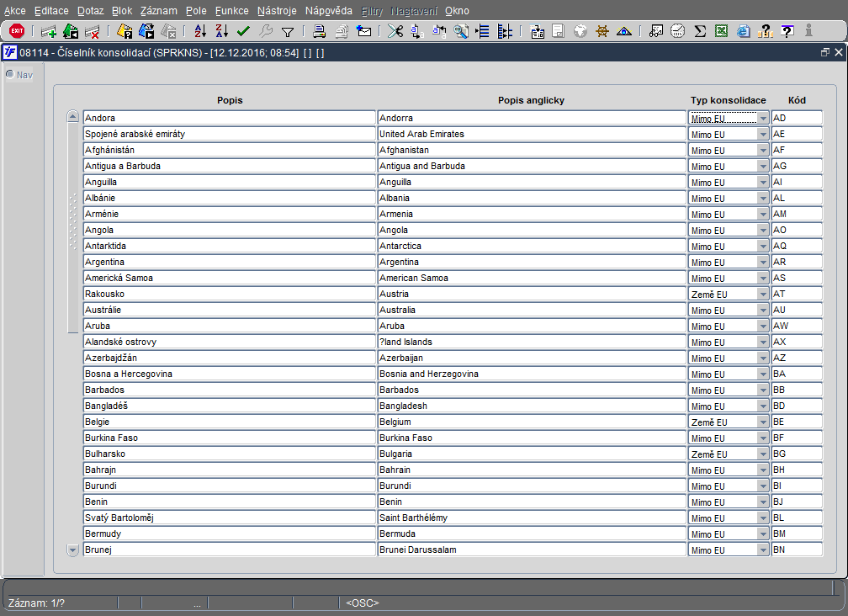Select the Nav radio button
The image size is (848, 616).
coord(10,74)
